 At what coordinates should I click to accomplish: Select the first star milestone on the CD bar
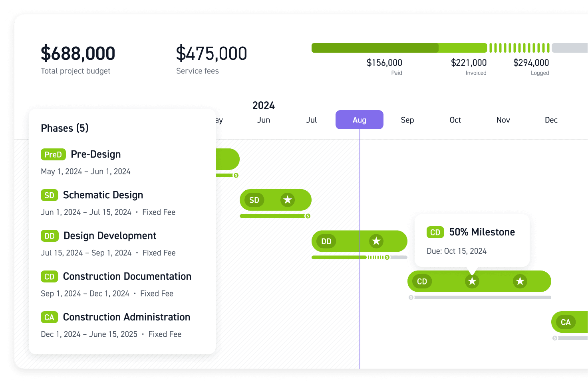click(x=472, y=281)
